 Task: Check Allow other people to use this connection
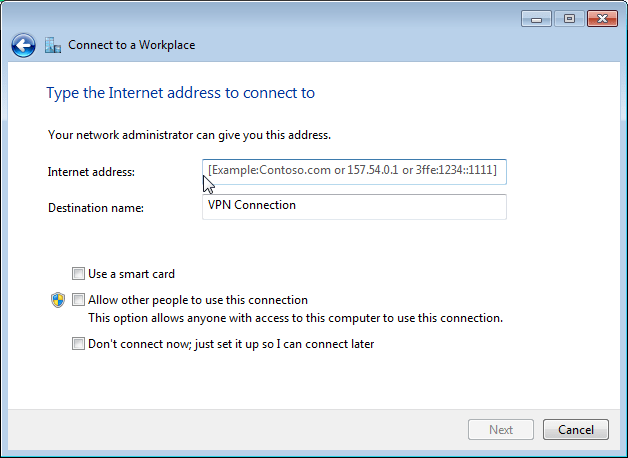point(78,300)
